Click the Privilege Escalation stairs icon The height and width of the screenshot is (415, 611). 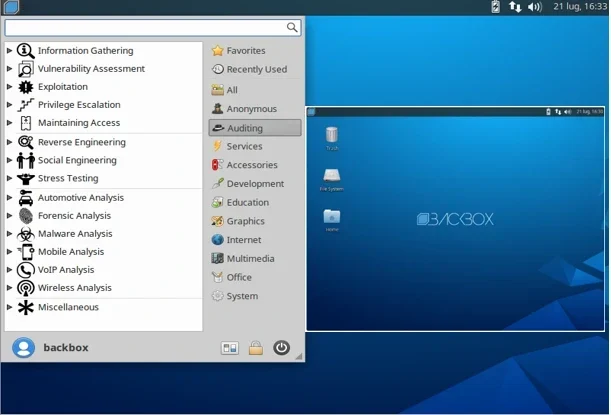click(26, 105)
